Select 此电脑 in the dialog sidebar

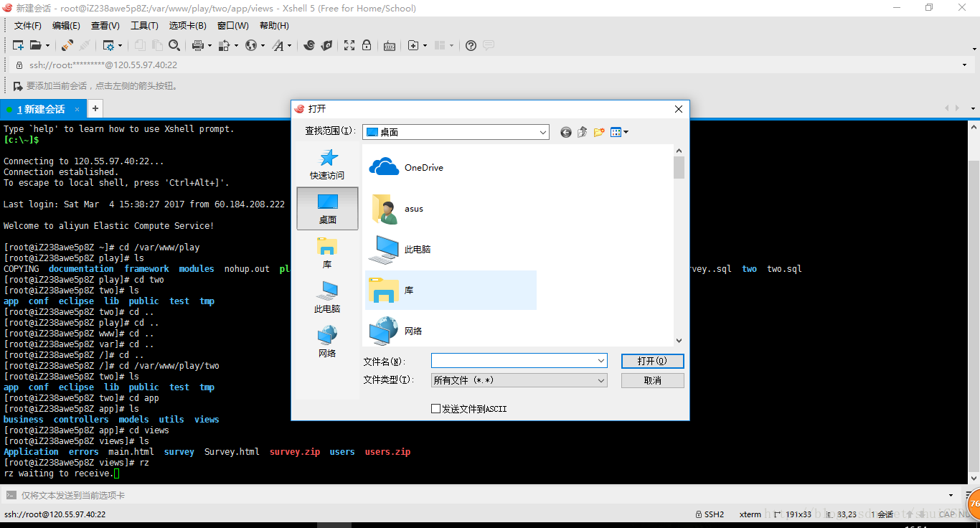pyautogui.click(x=327, y=298)
